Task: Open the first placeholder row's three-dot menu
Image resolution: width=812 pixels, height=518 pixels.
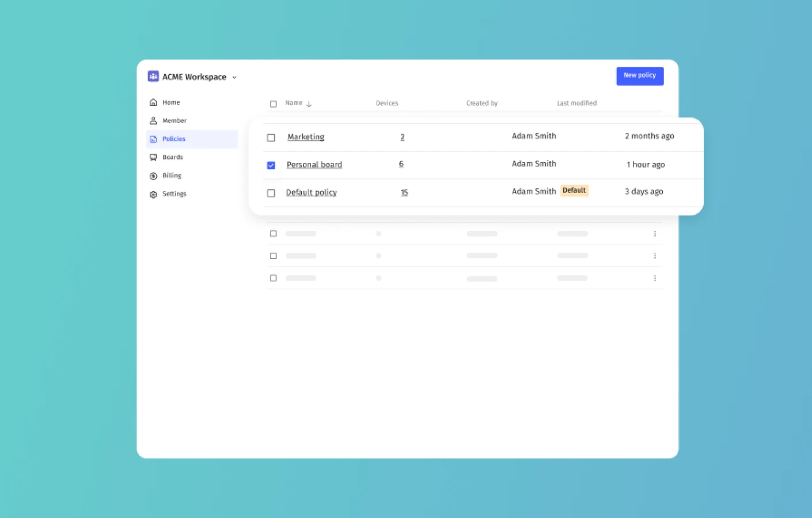Action: click(x=655, y=234)
